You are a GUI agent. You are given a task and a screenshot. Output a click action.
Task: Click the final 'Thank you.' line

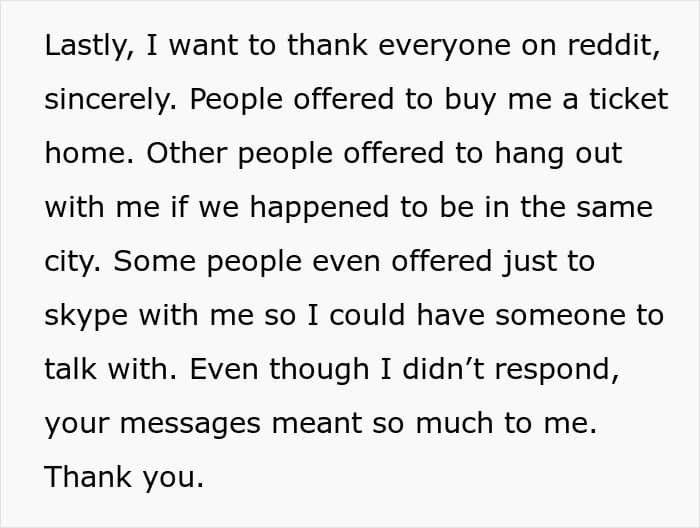[124, 478]
